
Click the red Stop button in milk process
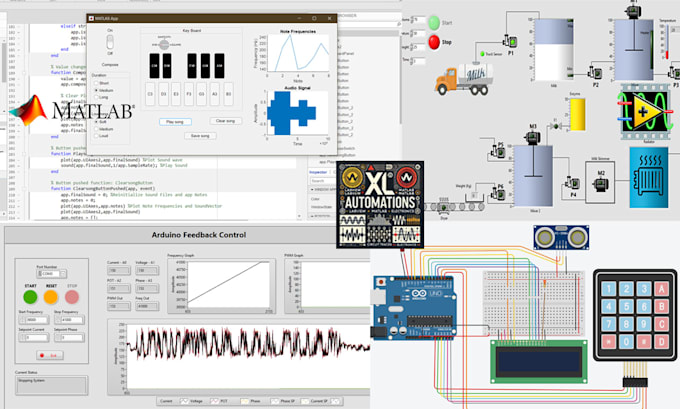point(434,42)
